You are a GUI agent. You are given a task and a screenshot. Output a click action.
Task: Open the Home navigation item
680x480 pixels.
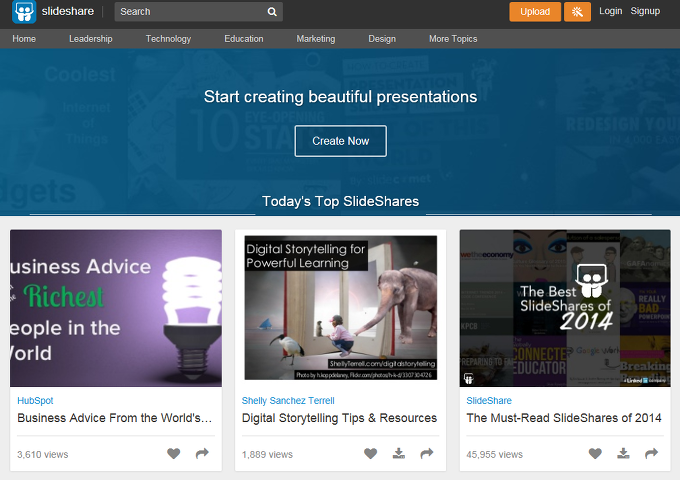point(24,39)
